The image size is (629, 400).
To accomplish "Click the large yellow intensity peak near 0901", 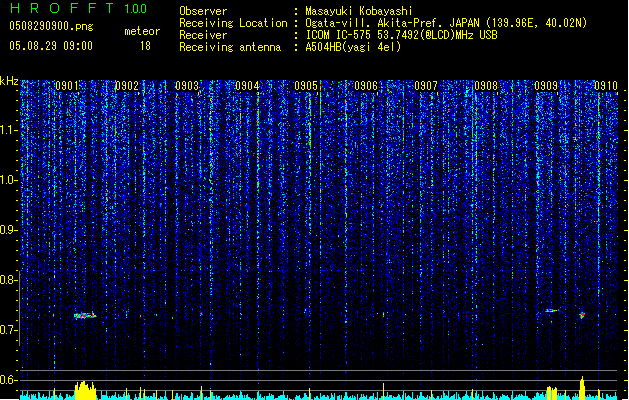I will pos(85,390).
